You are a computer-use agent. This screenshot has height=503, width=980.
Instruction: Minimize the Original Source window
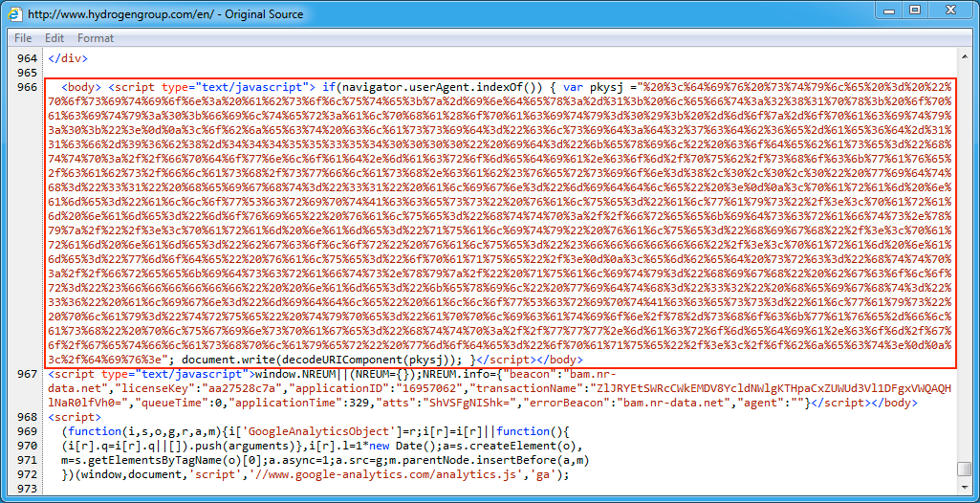(884, 11)
